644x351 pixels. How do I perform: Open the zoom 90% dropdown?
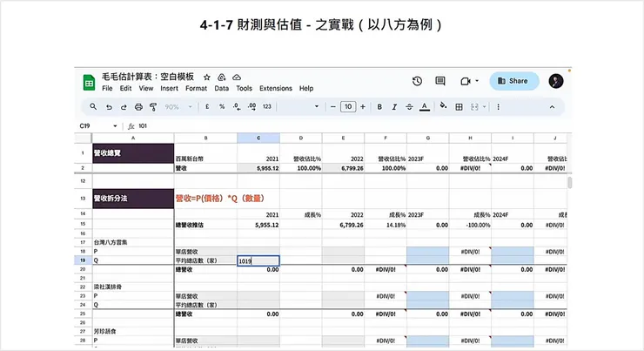pyautogui.click(x=178, y=107)
